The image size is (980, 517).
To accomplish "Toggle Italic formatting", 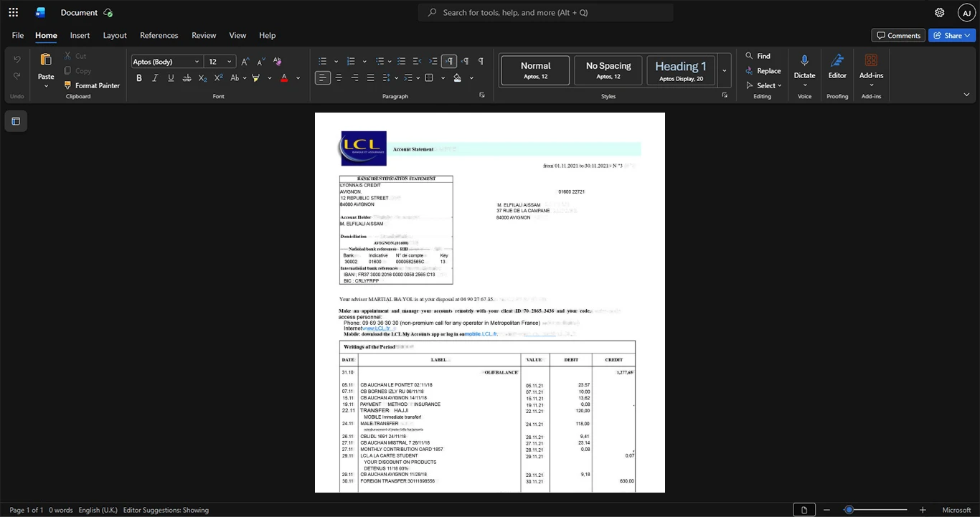I will (x=155, y=77).
